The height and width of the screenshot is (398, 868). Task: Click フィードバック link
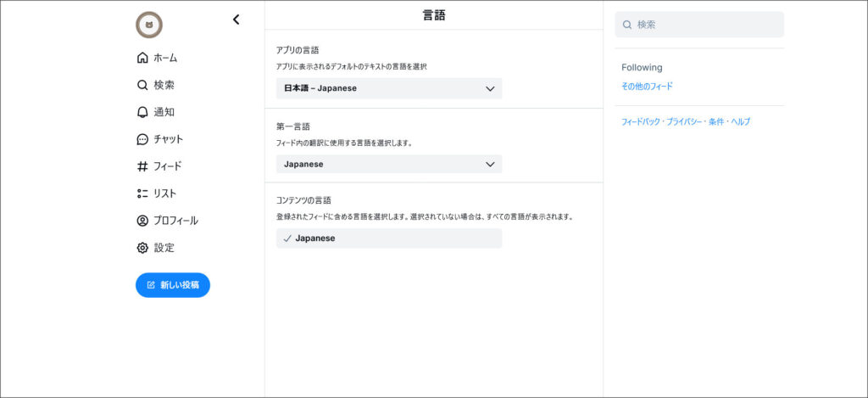(641, 122)
